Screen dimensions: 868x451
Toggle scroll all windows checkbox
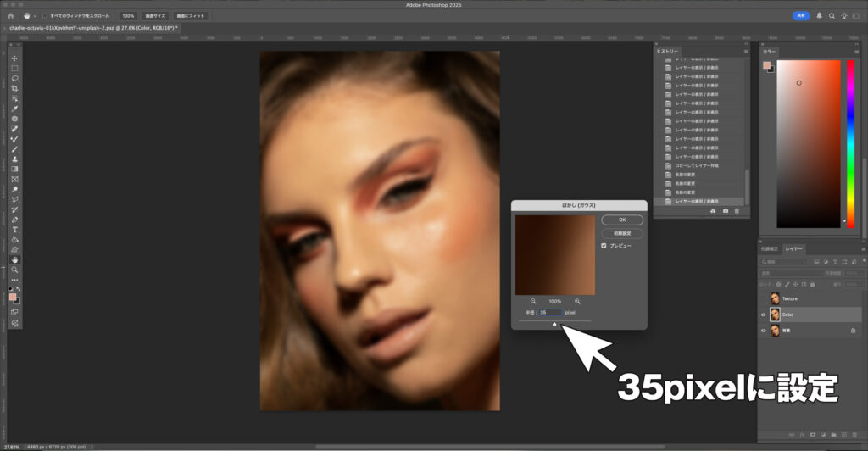[45, 16]
